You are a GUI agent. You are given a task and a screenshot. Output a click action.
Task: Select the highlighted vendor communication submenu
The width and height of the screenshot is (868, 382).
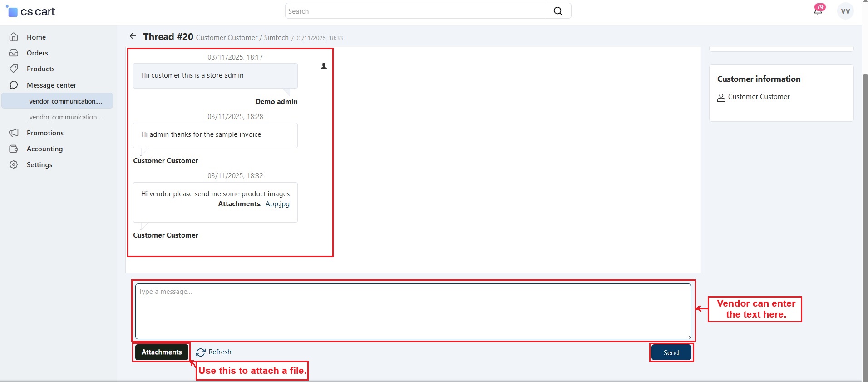64,101
